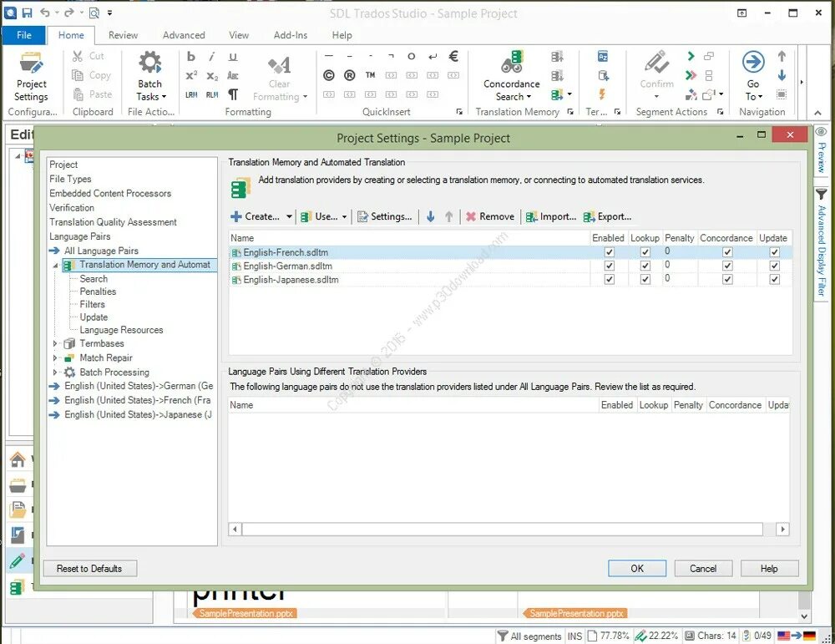
Task: Toggle the paragraph mark ¶ icon
Action: (233, 94)
